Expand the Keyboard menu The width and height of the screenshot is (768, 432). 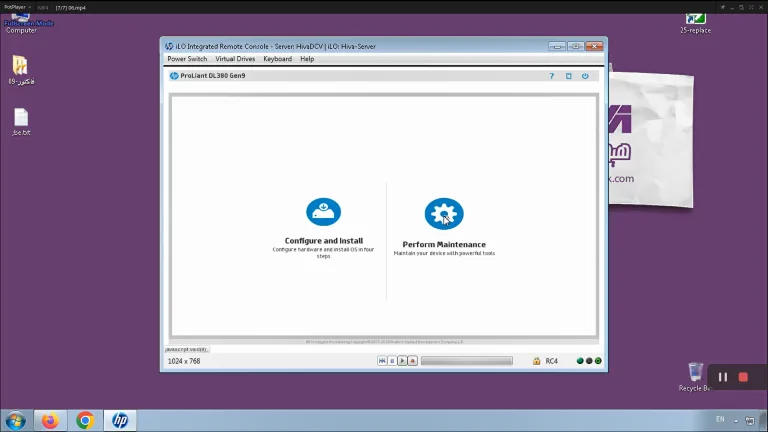click(x=277, y=59)
